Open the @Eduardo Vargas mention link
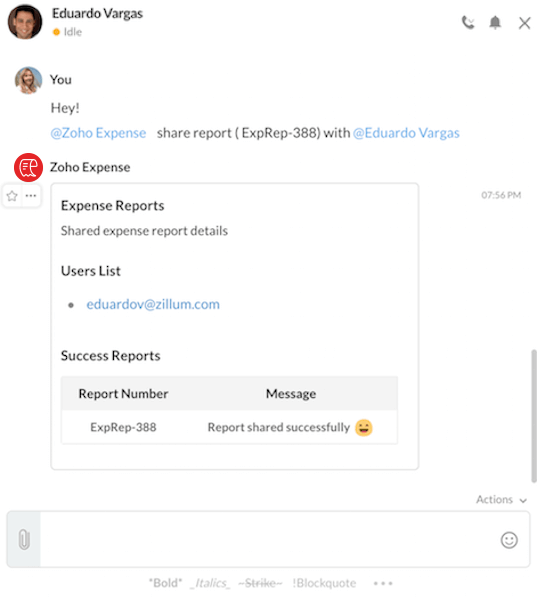Viewport: 537px width, 600px height. coord(406,133)
